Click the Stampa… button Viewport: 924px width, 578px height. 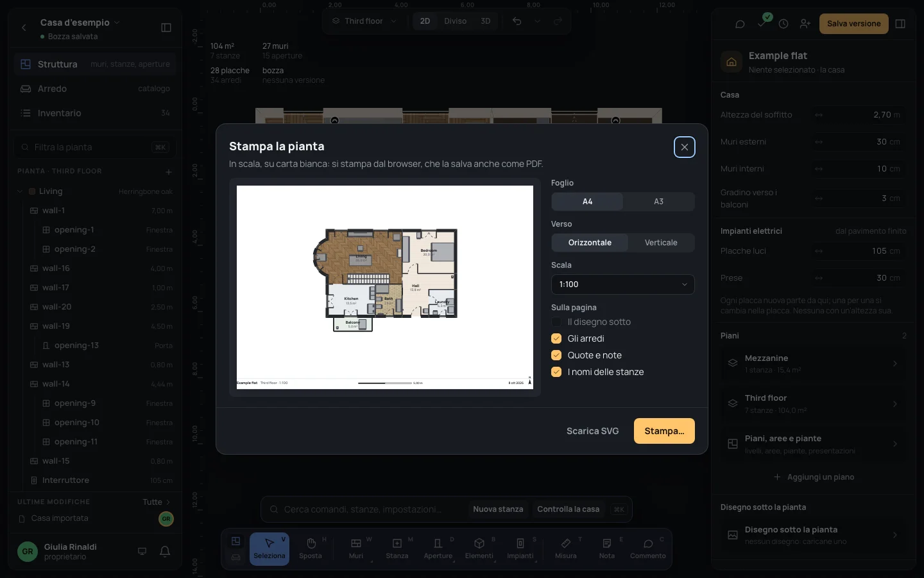tap(664, 431)
